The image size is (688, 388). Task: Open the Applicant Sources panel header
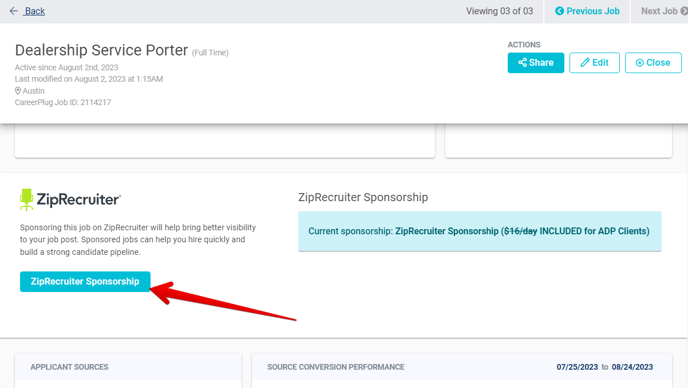pos(69,367)
